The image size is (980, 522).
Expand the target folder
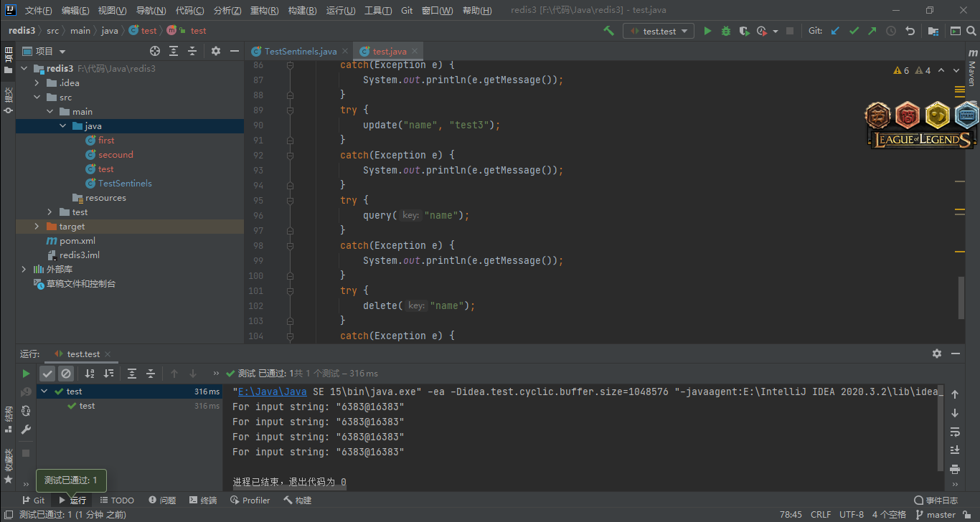37,227
